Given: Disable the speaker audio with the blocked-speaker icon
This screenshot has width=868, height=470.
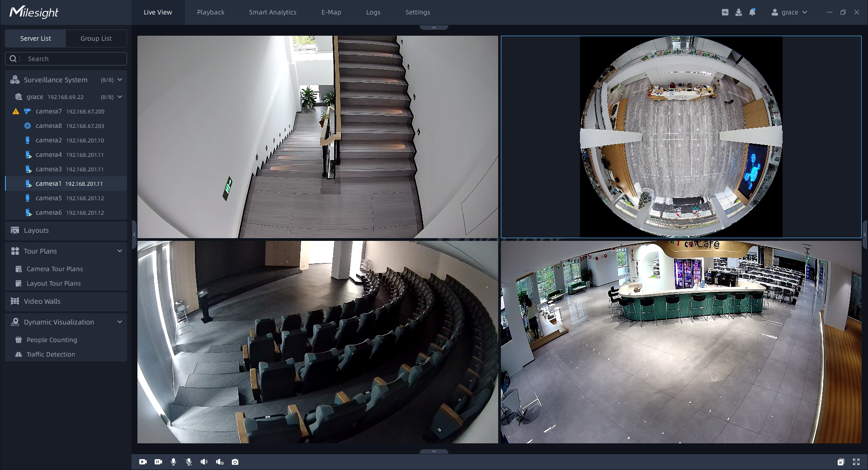Looking at the screenshot, I should coord(220,462).
